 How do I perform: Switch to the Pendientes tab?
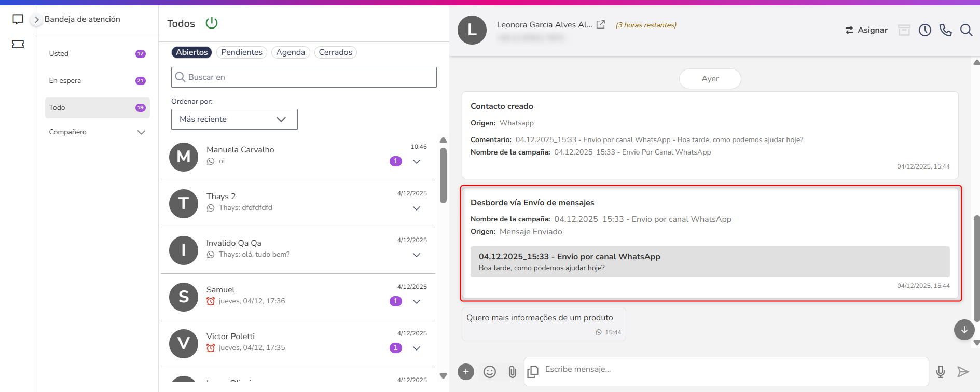click(x=242, y=52)
